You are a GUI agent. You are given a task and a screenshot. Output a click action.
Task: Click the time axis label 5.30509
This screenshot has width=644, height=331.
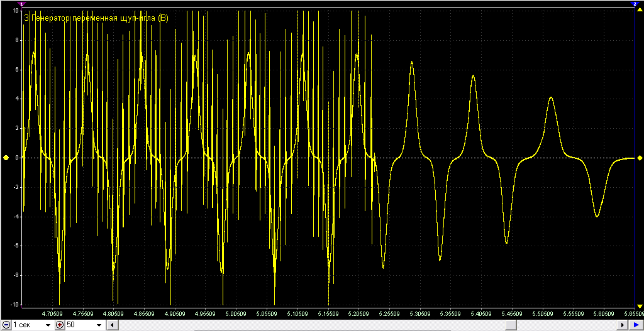421,313
